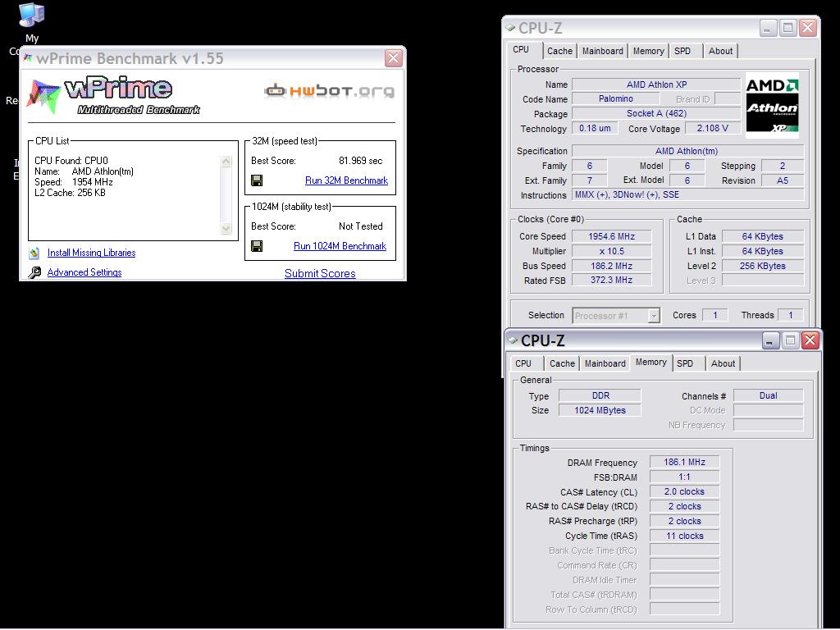Click L1 Data value 64 KBytes
840x630 pixels.
pos(762,236)
